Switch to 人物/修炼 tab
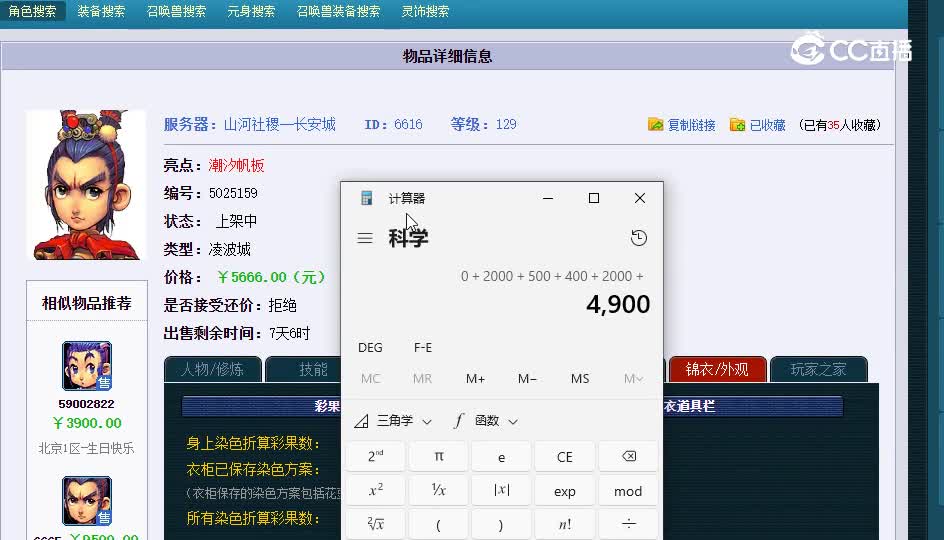944x540 pixels. pos(213,369)
